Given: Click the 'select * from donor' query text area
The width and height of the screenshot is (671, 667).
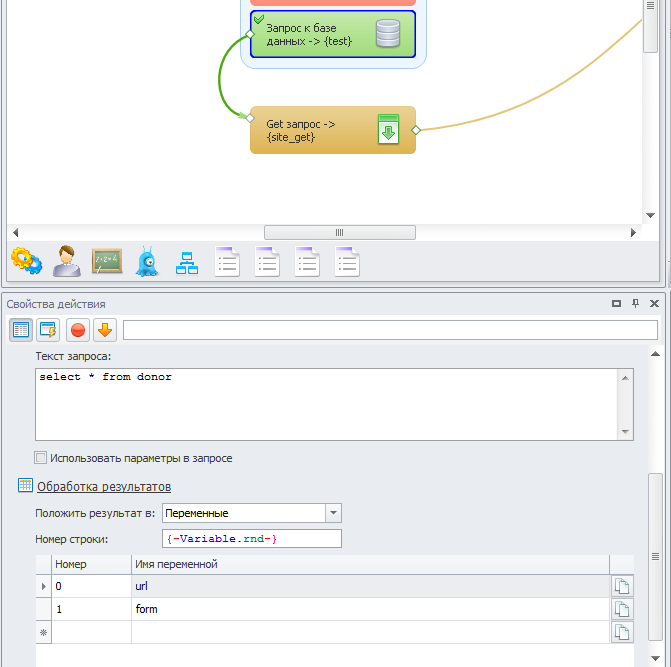Looking at the screenshot, I should click(326, 404).
